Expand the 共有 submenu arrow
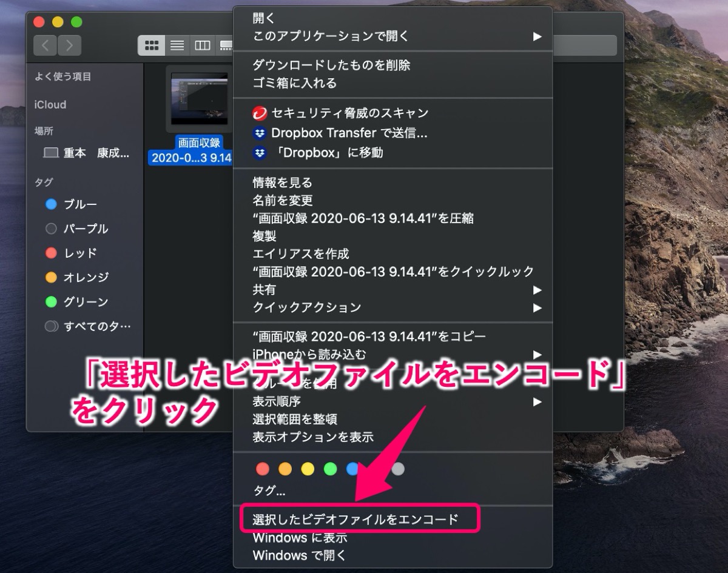The image size is (728, 573). click(x=537, y=290)
